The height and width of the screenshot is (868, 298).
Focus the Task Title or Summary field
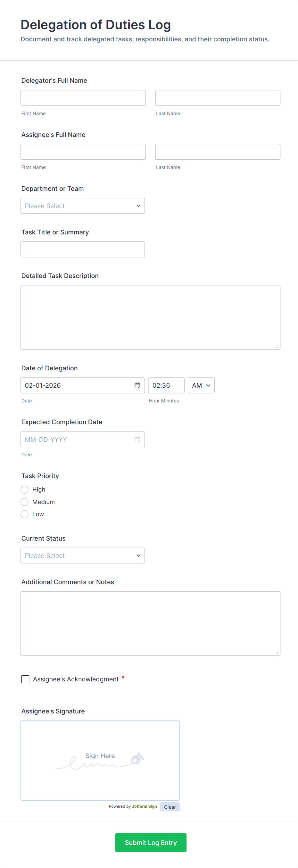(x=82, y=249)
